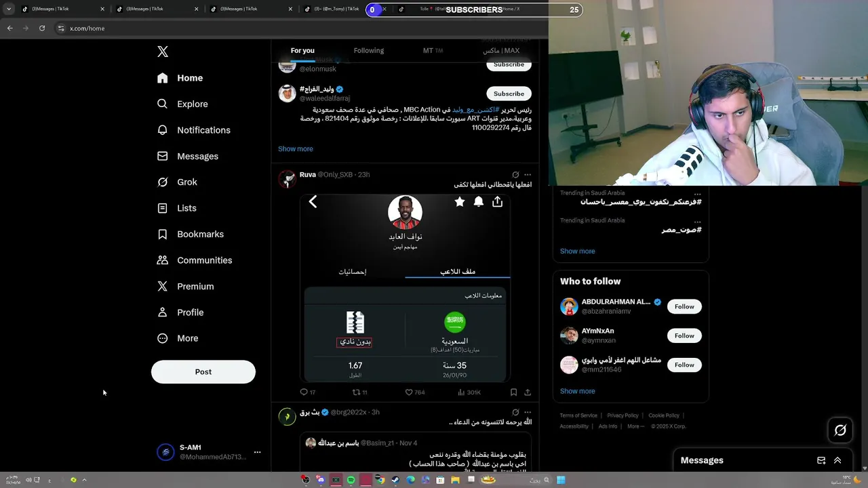Viewport: 868px width, 488px height.
Task: Open the more options on Ruva's post
Action: (528, 175)
